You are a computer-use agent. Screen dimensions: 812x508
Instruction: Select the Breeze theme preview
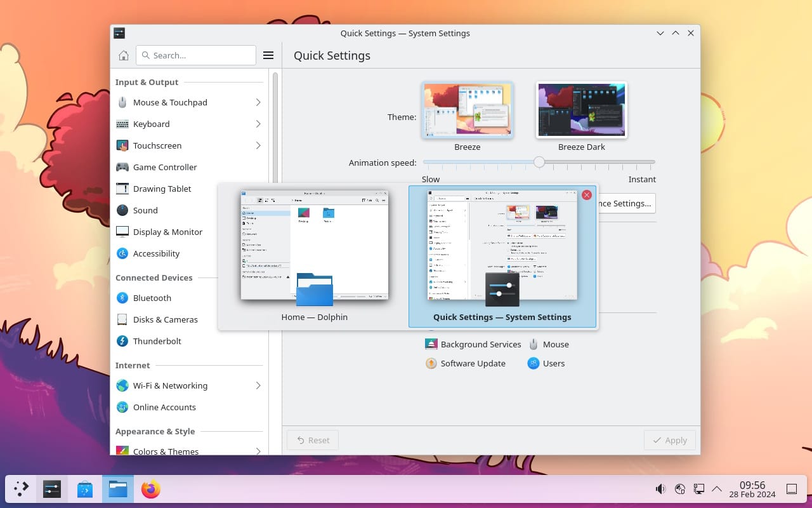468,109
